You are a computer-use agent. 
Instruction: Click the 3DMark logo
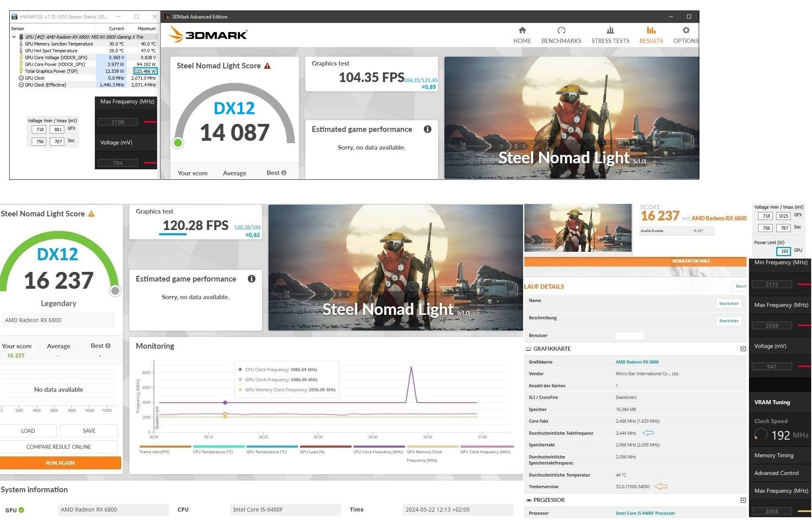click(x=207, y=34)
